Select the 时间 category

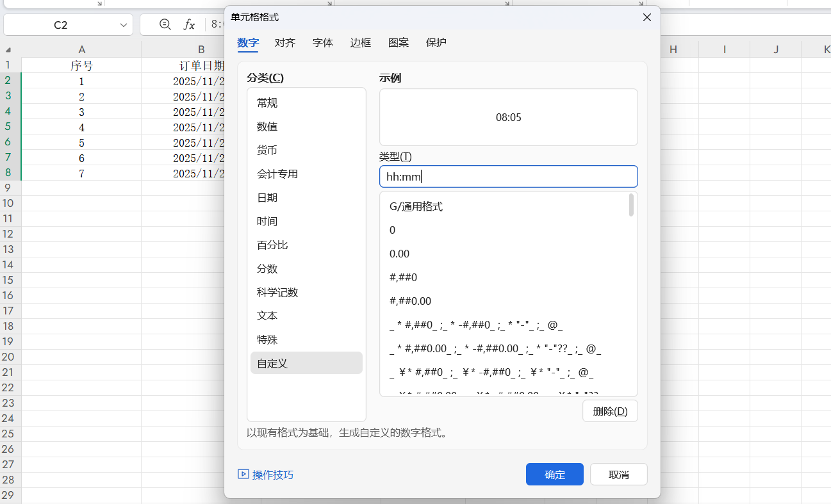click(267, 221)
